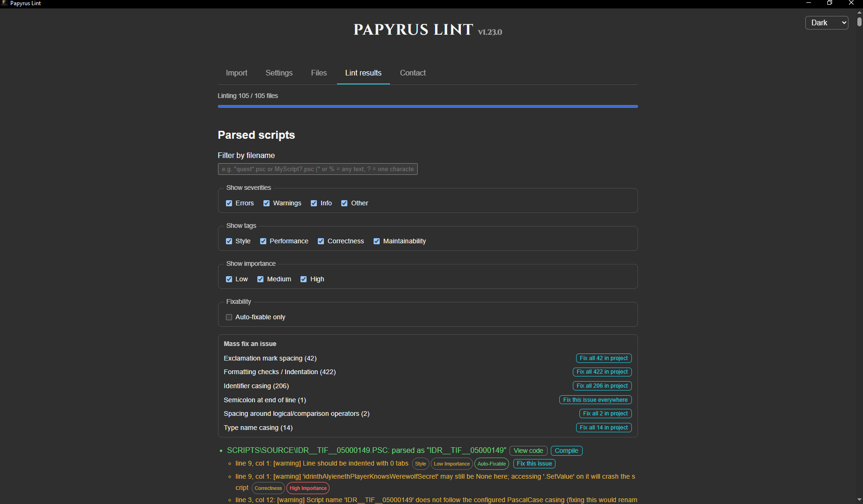This screenshot has height=504, width=863.
Task: Click the scroll down arrow
Action: (859, 500)
